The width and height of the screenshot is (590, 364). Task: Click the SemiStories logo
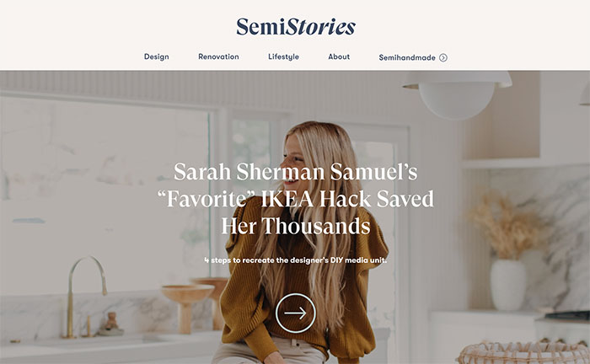(x=296, y=27)
